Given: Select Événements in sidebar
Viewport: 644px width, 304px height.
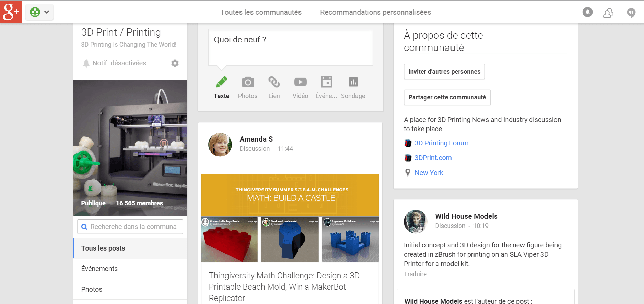Looking at the screenshot, I should (x=130, y=269).
